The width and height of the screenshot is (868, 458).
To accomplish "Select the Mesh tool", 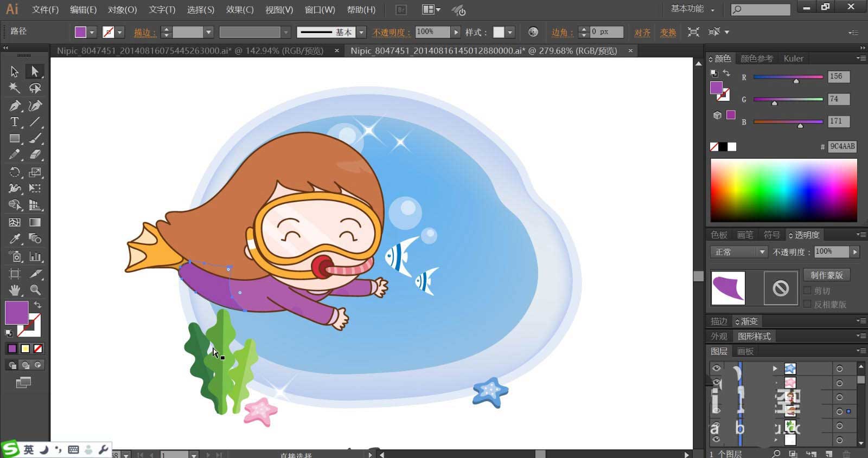I will coord(15,222).
